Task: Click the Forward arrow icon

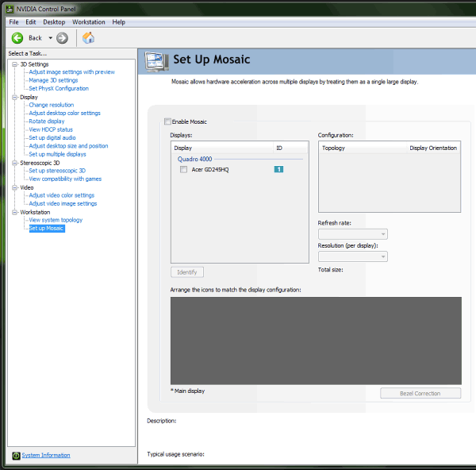Action: click(x=62, y=38)
